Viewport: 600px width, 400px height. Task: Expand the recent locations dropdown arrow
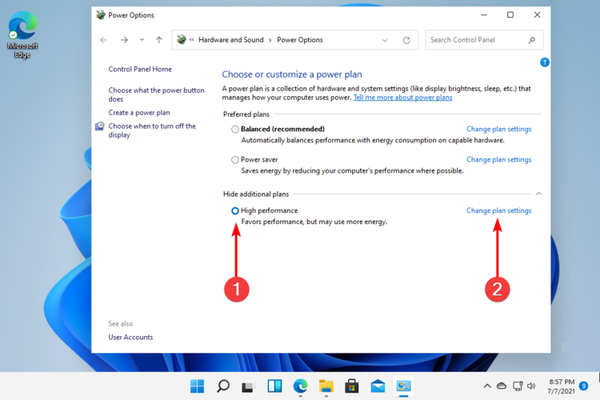tap(142, 40)
